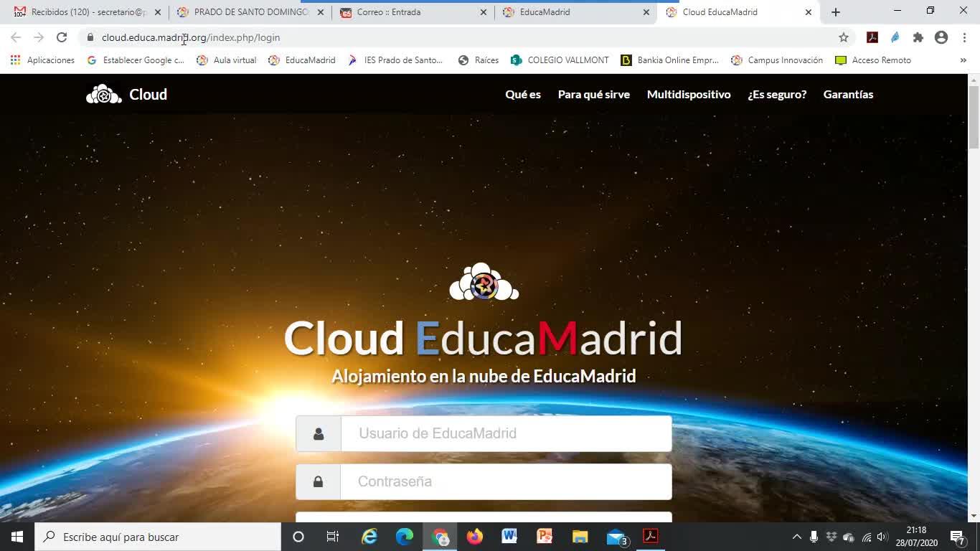The height and width of the screenshot is (551, 980).
Task: Open Word from the taskbar
Action: (509, 537)
